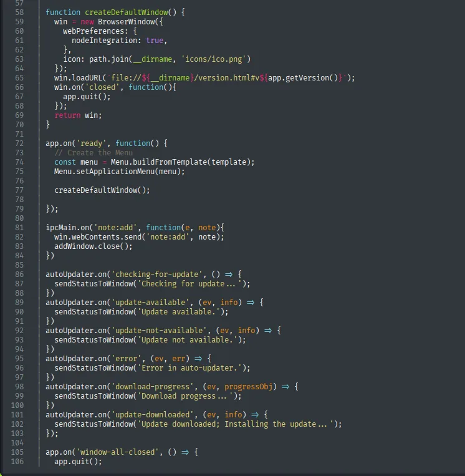Screen dimensions: 465x476
Task: Click the 'checking-for-update' string
Action: point(157,274)
